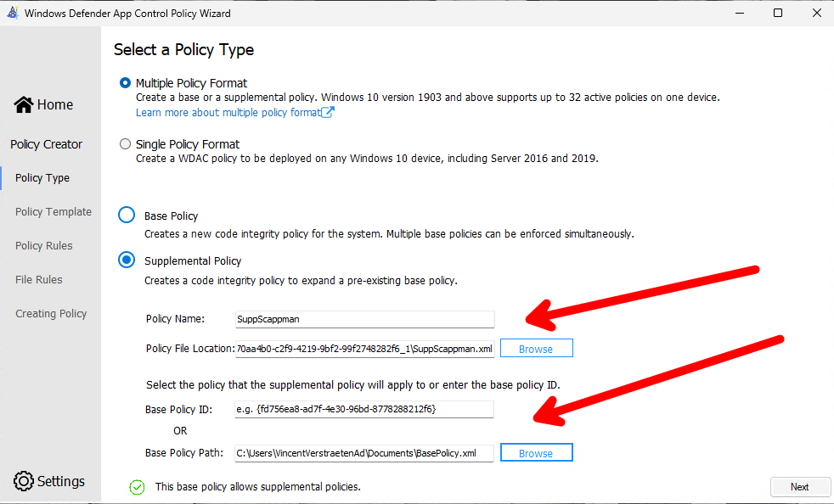The image size is (834, 504).
Task: Click the Base Policy Path field
Action: tap(364, 453)
